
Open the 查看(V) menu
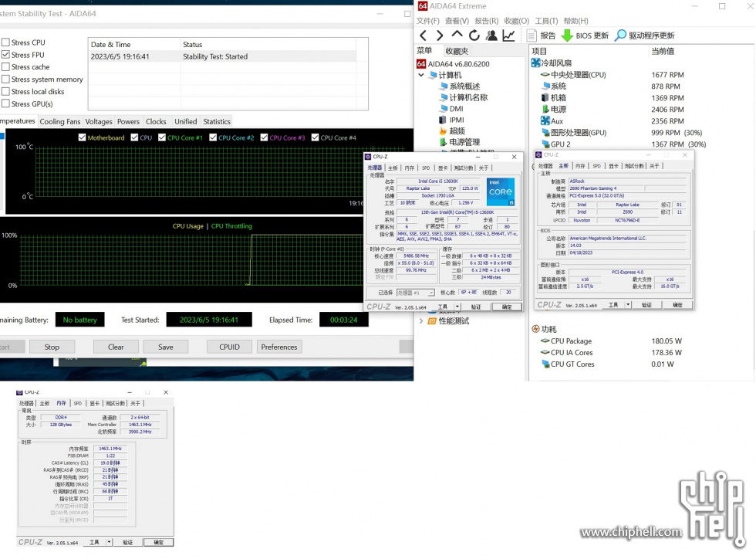click(457, 21)
